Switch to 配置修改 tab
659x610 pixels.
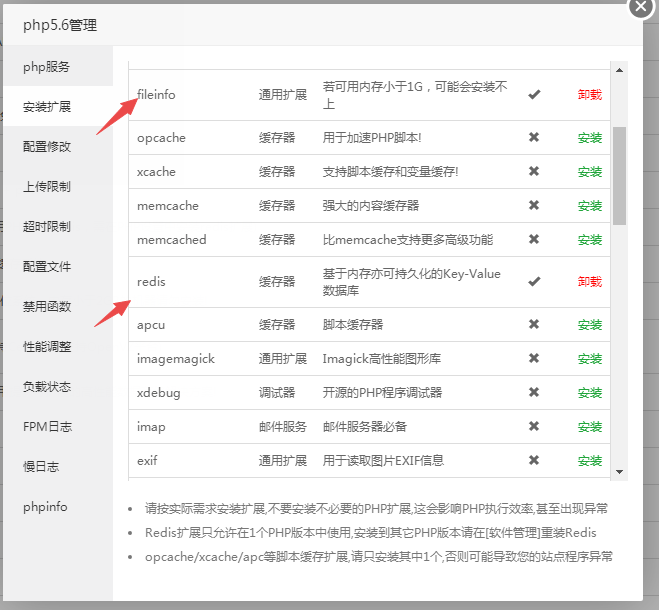(x=47, y=147)
